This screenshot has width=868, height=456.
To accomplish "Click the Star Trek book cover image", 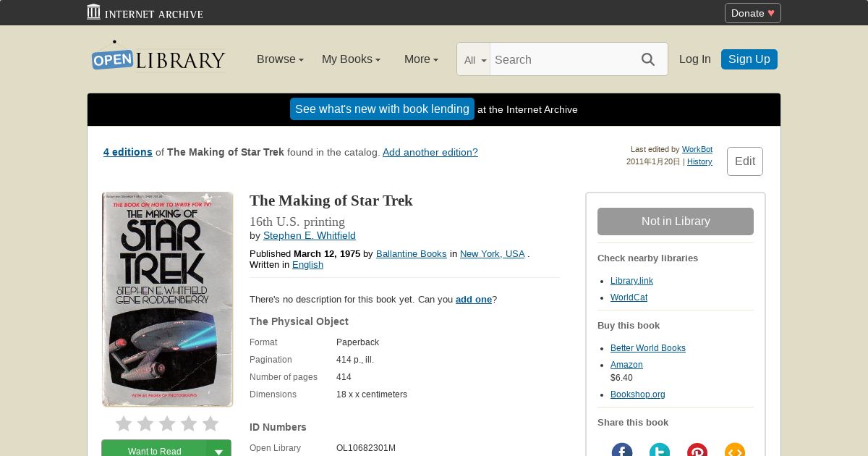I will pyautogui.click(x=168, y=299).
